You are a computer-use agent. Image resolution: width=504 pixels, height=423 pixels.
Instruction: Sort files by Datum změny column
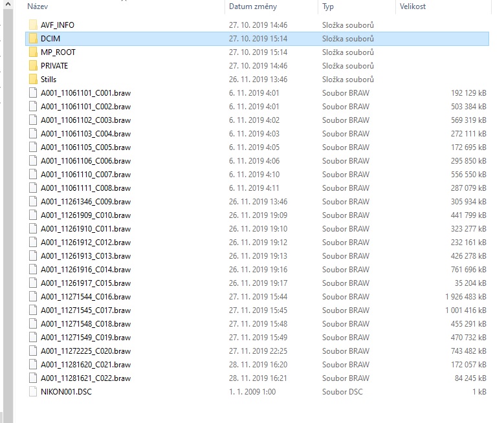click(x=253, y=6)
